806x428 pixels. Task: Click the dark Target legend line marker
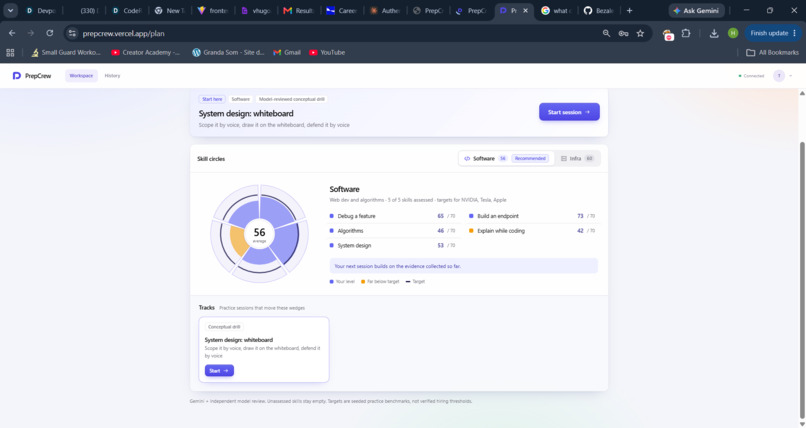pyautogui.click(x=408, y=282)
